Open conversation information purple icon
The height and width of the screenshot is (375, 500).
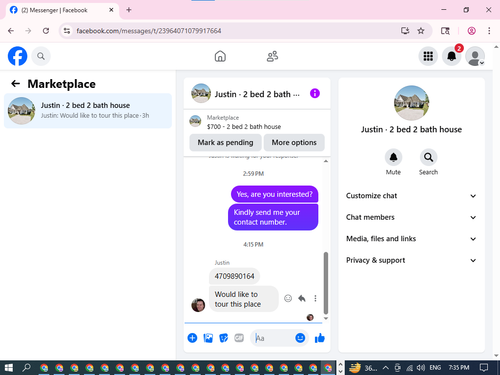(x=315, y=93)
